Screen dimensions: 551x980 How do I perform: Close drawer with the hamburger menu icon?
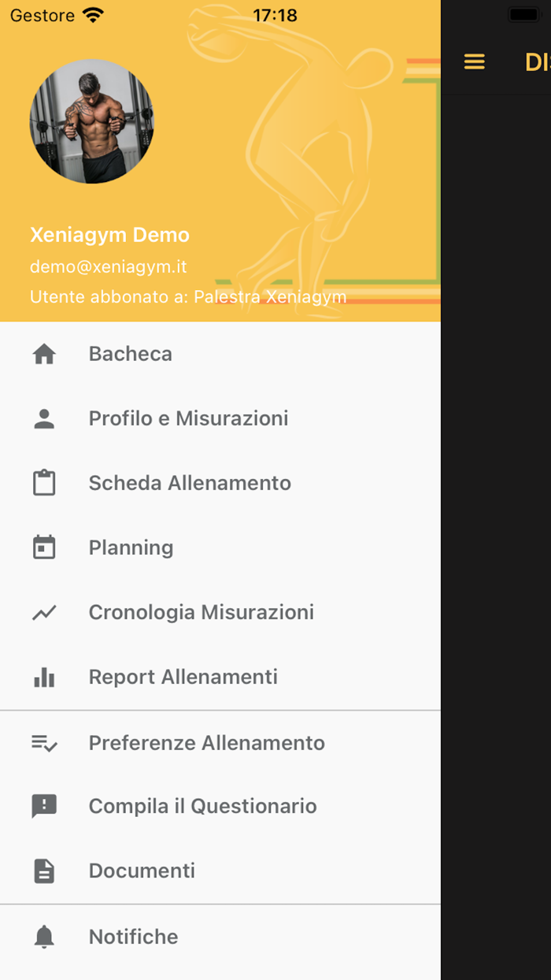point(475,61)
